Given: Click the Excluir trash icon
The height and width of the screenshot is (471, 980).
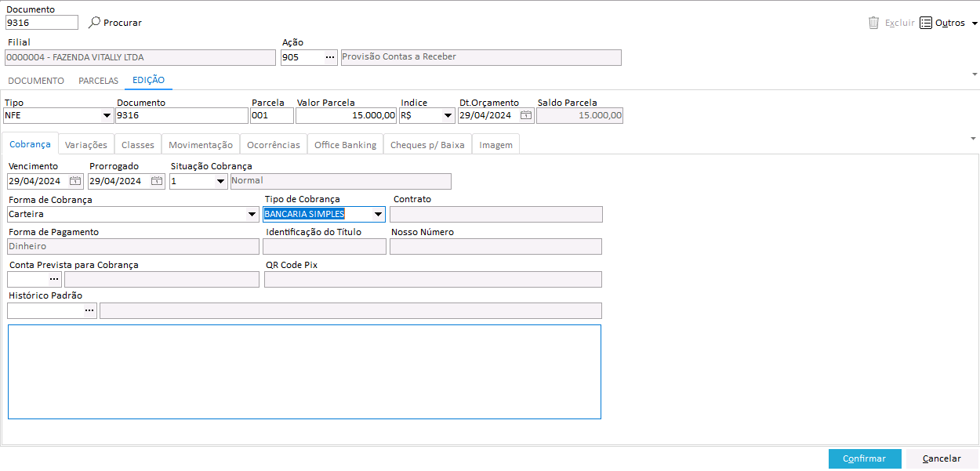Looking at the screenshot, I should tap(873, 23).
